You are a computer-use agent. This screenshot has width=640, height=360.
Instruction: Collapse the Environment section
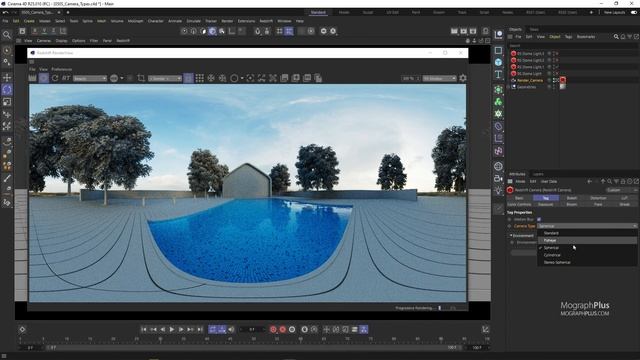[511, 236]
